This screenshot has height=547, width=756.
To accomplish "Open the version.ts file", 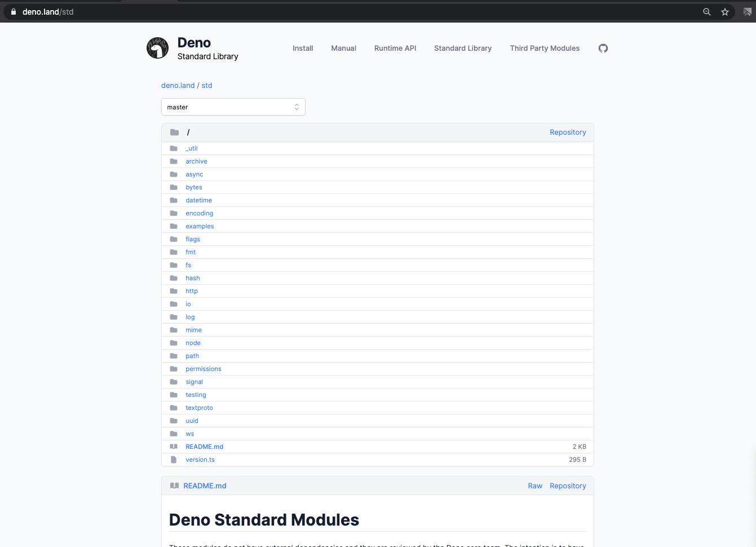I will 200,460.
